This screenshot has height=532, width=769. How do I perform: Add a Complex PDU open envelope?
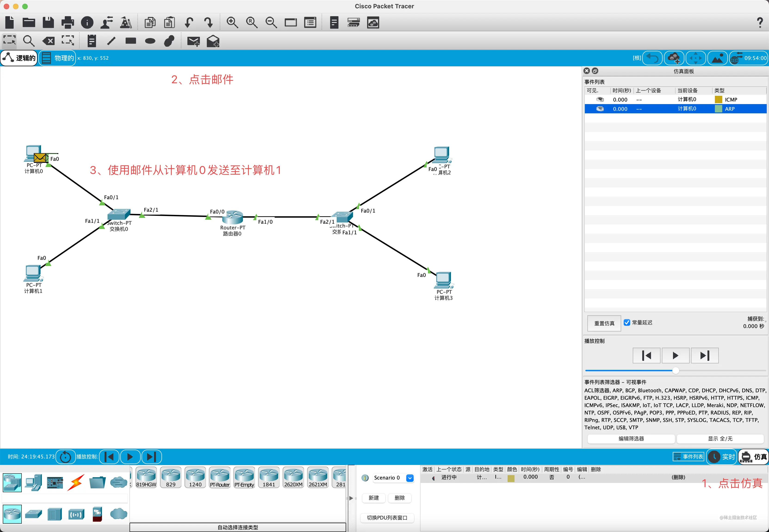click(213, 41)
